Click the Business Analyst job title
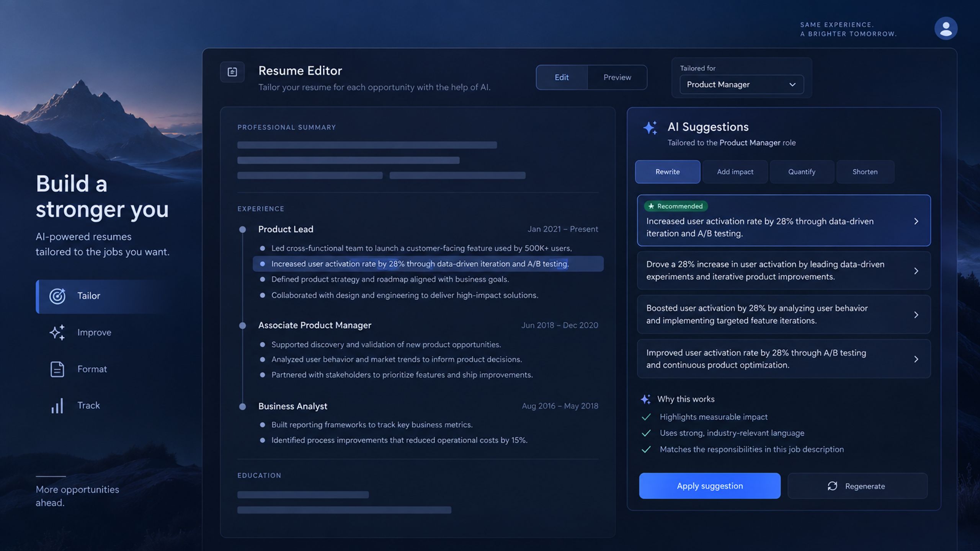The width and height of the screenshot is (980, 551). 293,406
